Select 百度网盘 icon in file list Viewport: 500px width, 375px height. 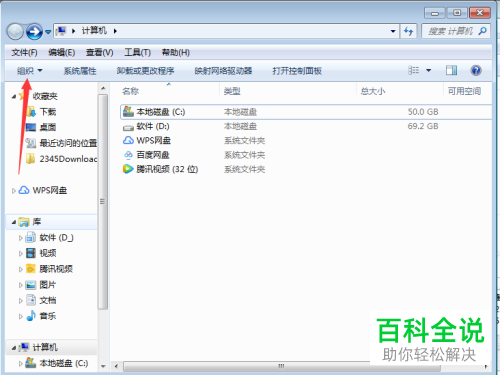128,155
